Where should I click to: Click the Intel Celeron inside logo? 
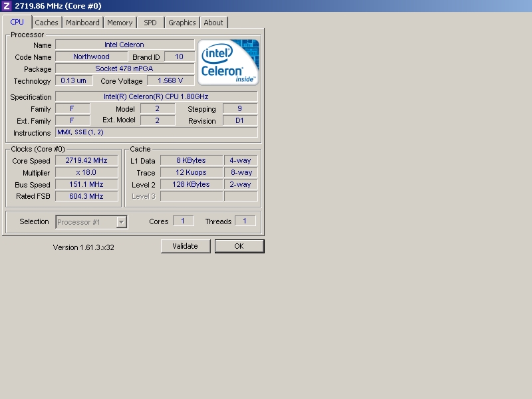click(228, 62)
